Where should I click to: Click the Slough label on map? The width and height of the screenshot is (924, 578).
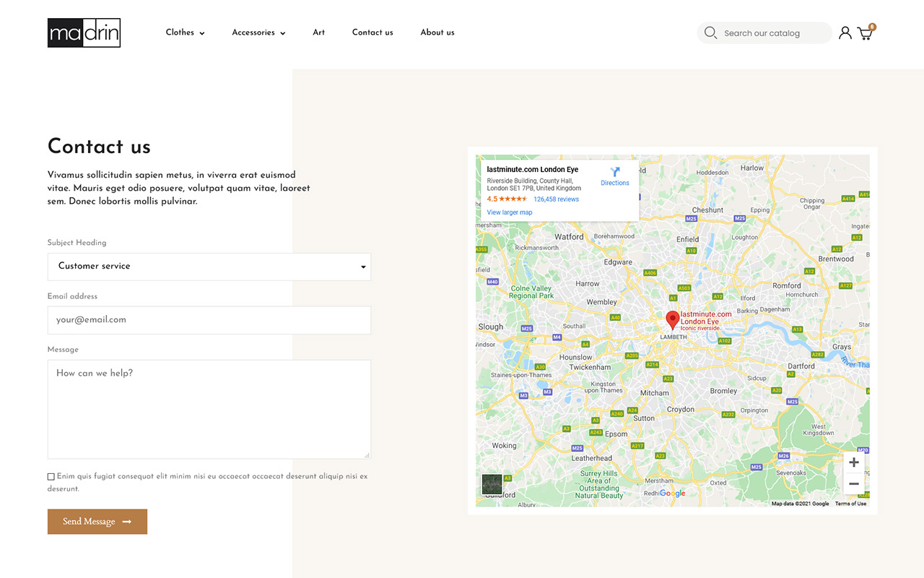click(x=491, y=327)
